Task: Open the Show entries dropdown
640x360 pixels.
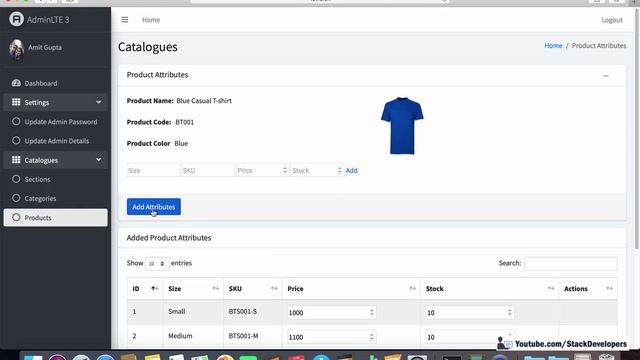Action: [157, 264]
